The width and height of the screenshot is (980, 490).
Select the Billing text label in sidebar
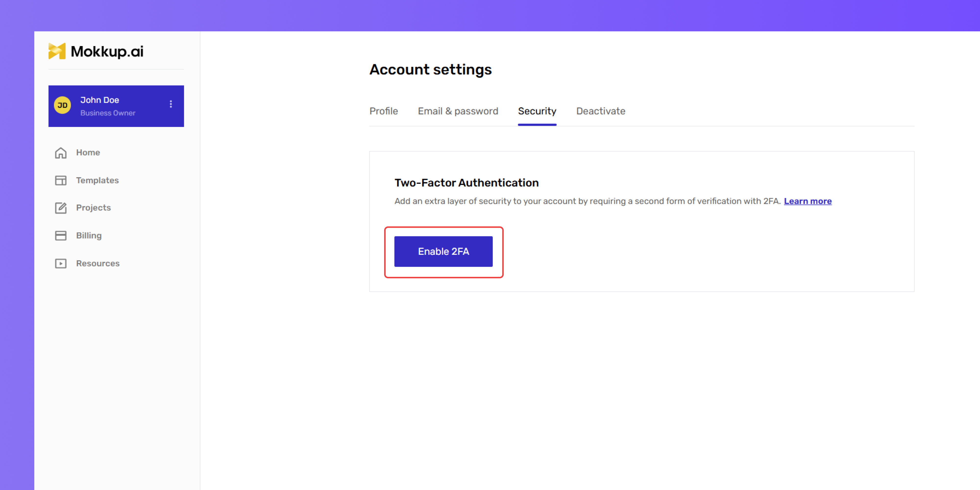click(x=89, y=235)
